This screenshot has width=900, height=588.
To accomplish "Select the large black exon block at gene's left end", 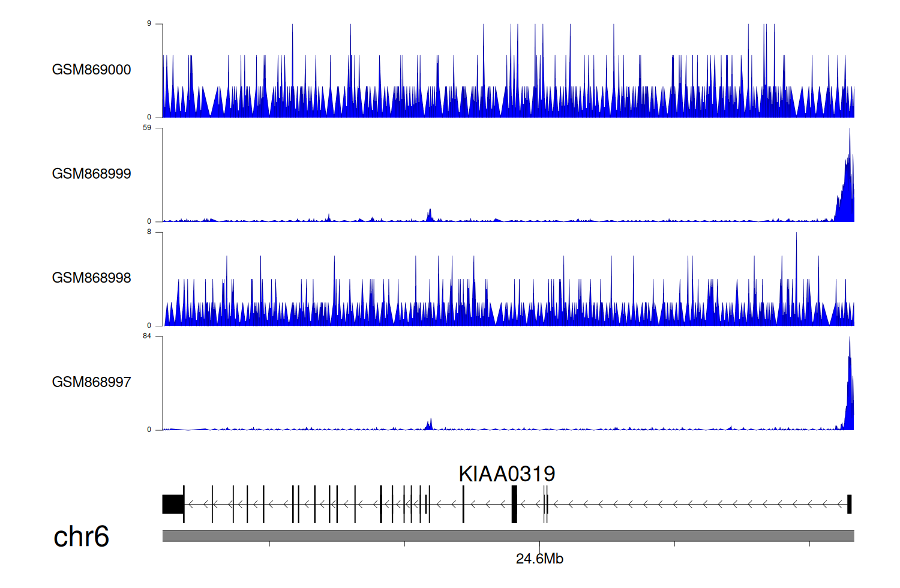I will tap(173, 504).
